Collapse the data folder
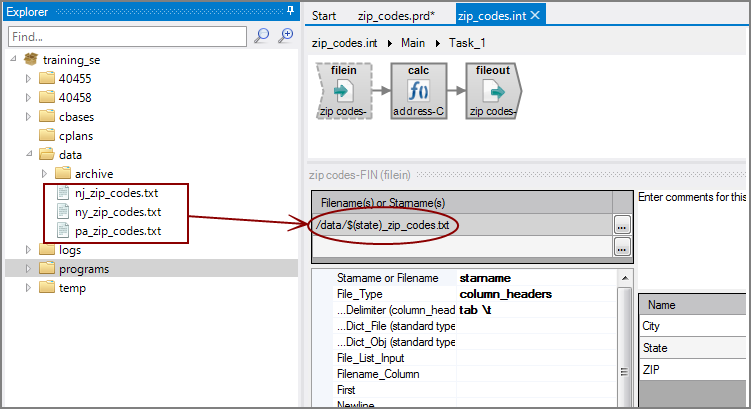Image resolution: width=751 pixels, height=409 pixels. click(x=29, y=154)
